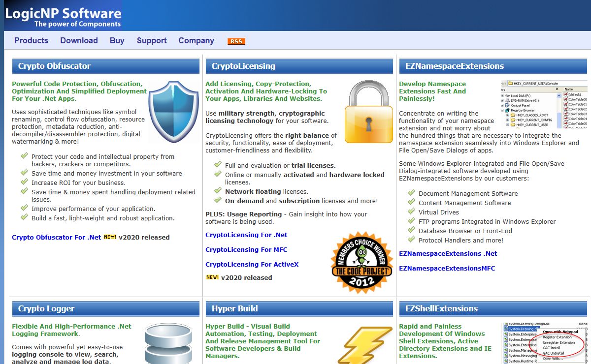
Task: Click the NEW! badge next to Crypto Obfuscator For .Net
Action: pos(110,237)
